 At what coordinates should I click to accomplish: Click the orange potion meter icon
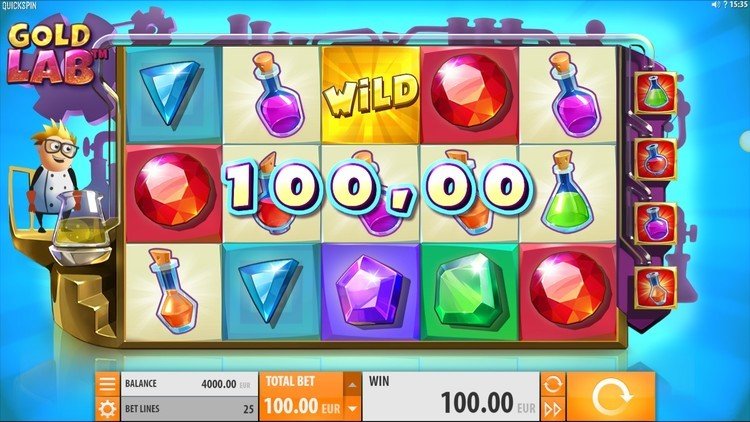[x=655, y=288]
